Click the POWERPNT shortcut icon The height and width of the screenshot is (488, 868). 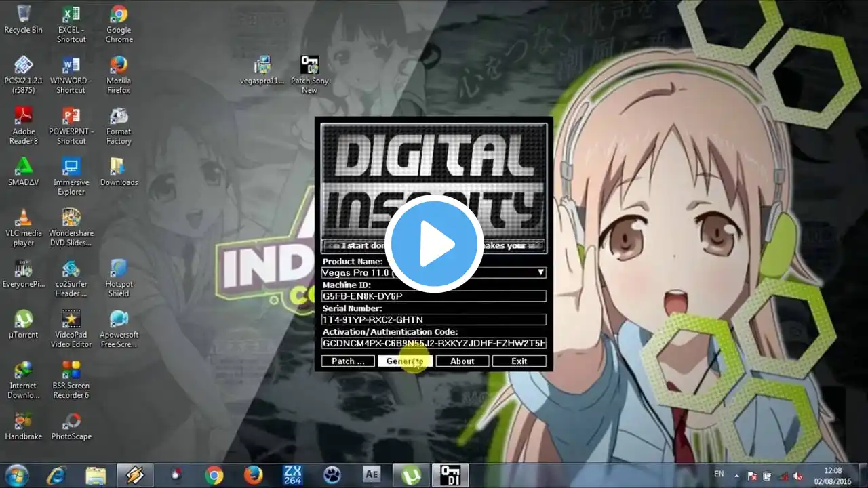[71, 125]
